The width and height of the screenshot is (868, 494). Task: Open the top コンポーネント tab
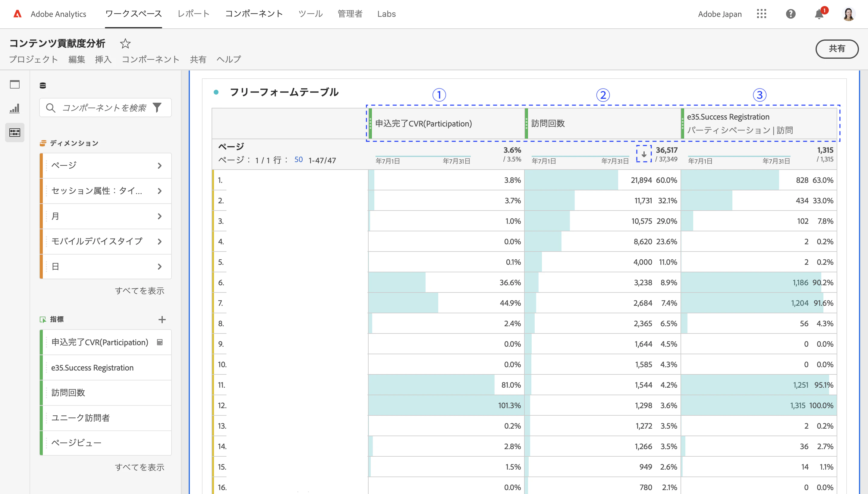(254, 14)
